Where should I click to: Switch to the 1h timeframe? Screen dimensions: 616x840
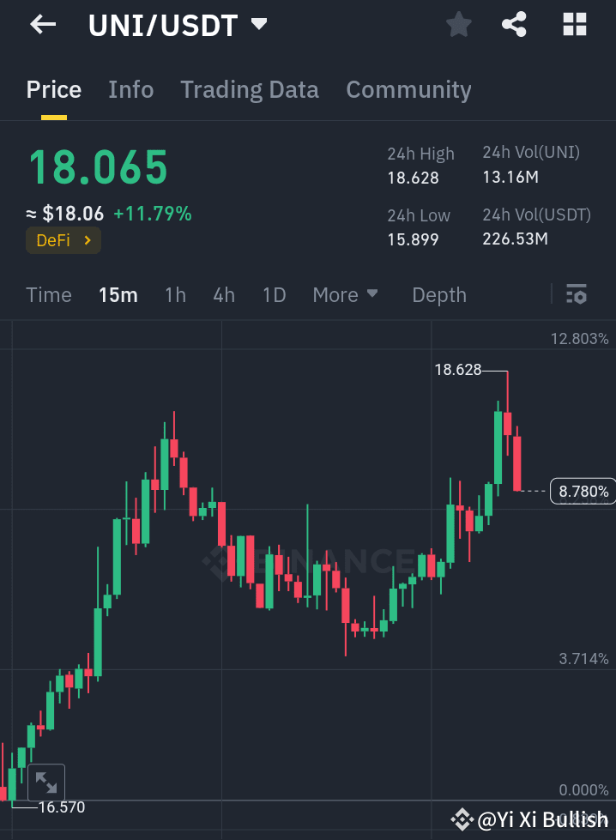click(175, 294)
